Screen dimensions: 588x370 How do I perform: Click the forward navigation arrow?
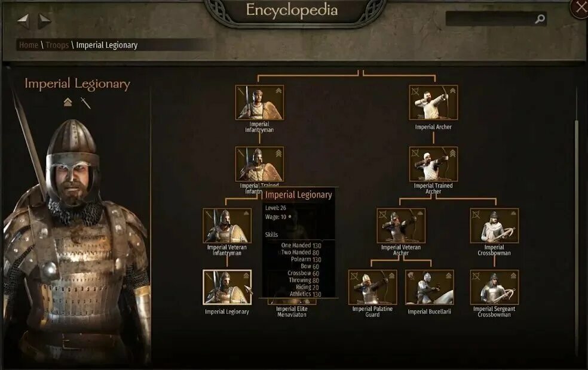coord(44,21)
